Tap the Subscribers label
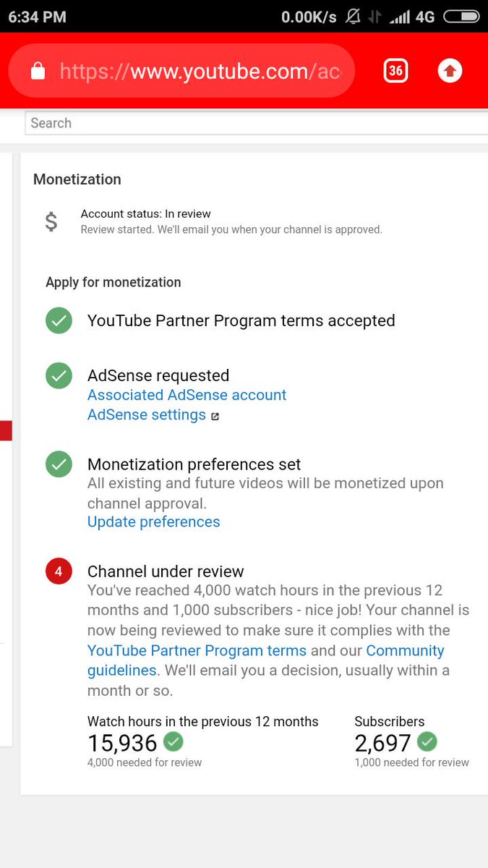Screen dimensions: 488x868 coord(390,721)
